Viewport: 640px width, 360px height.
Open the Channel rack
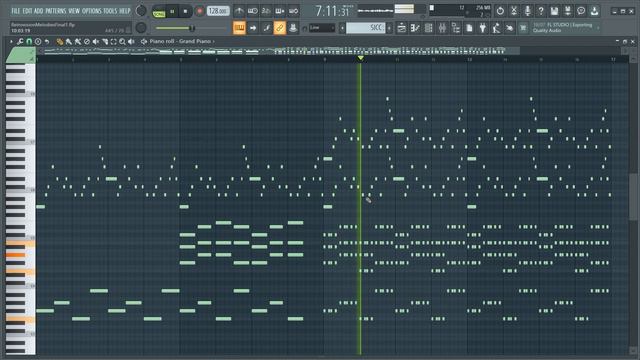coord(429,28)
